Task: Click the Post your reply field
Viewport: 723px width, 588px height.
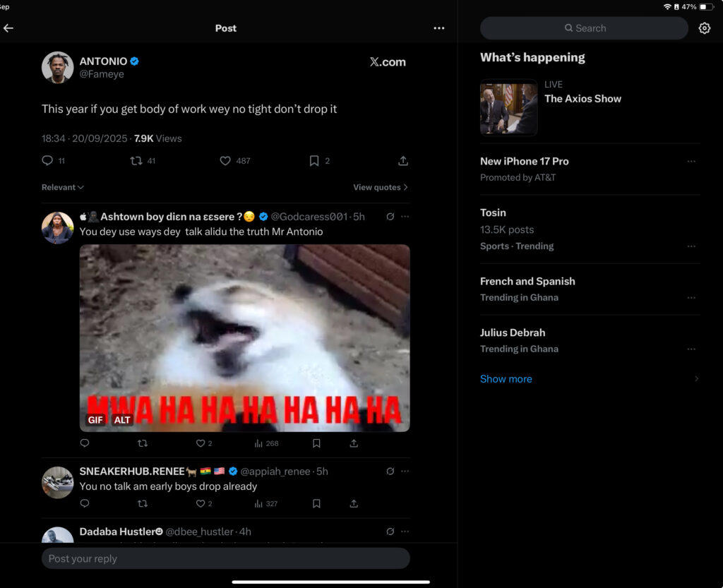Action: [x=226, y=558]
